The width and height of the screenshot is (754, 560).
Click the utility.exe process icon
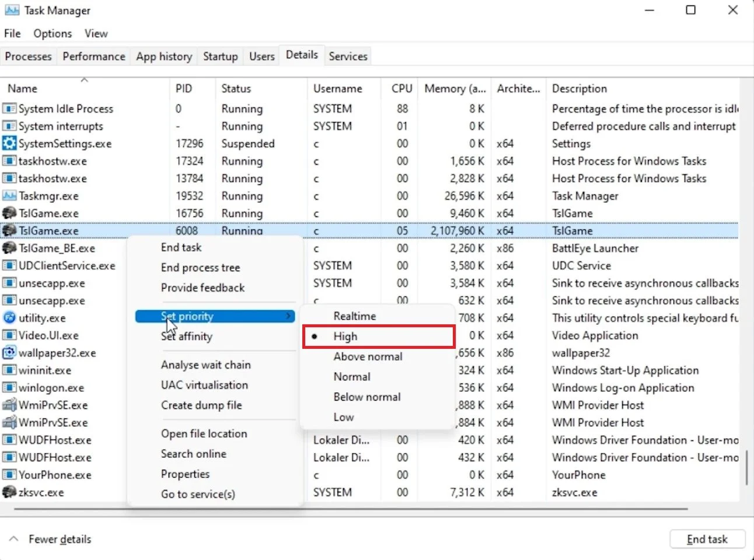[x=9, y=318]
